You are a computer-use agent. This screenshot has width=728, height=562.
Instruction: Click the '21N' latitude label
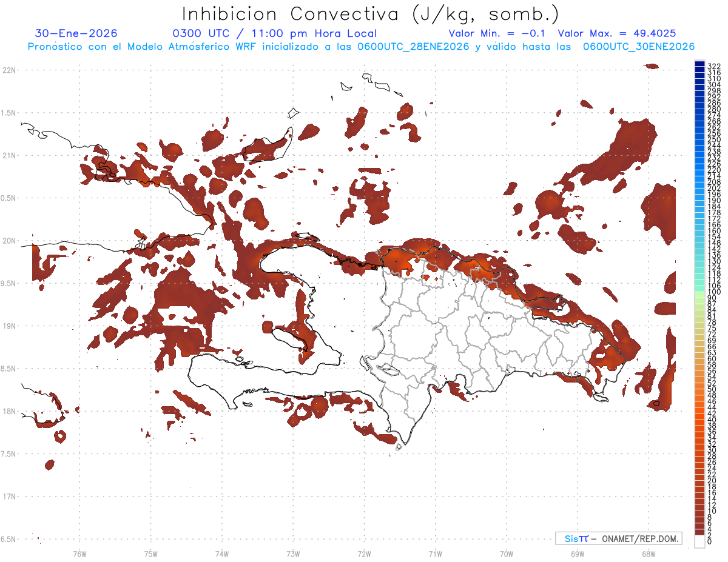click(8, 156)
